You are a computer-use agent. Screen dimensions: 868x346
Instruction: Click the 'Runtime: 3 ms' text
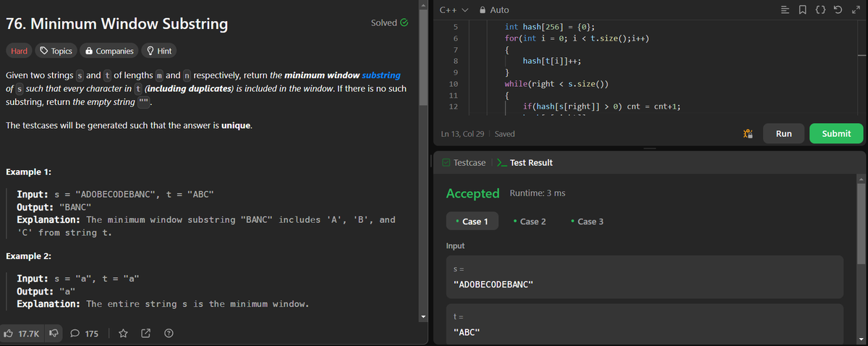pos(537,193)
